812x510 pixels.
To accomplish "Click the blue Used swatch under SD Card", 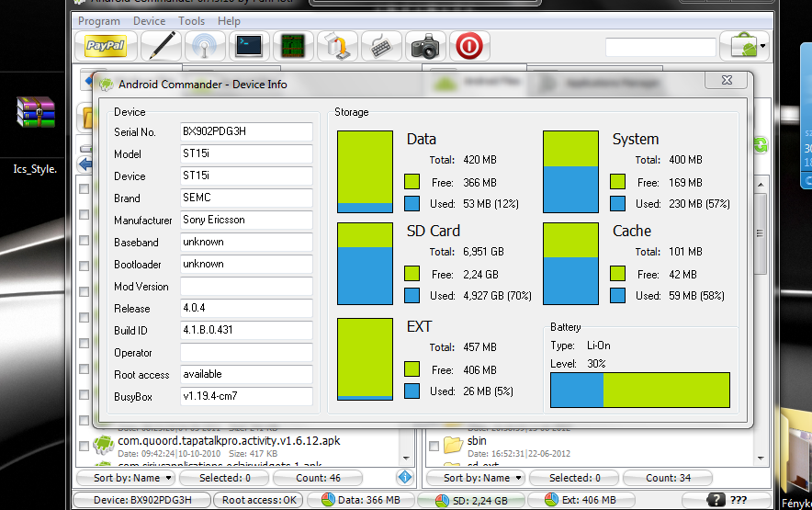I will point(412,295).
